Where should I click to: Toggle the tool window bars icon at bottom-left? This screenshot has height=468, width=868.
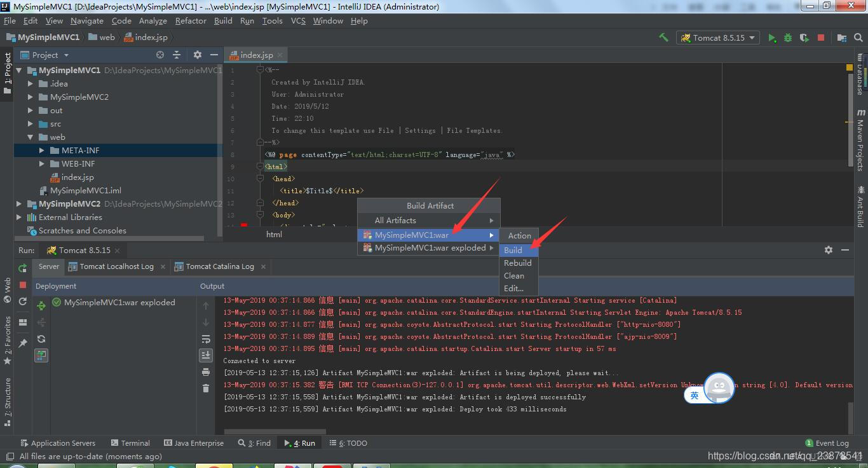pyautogui.click(x=9, y=457)
